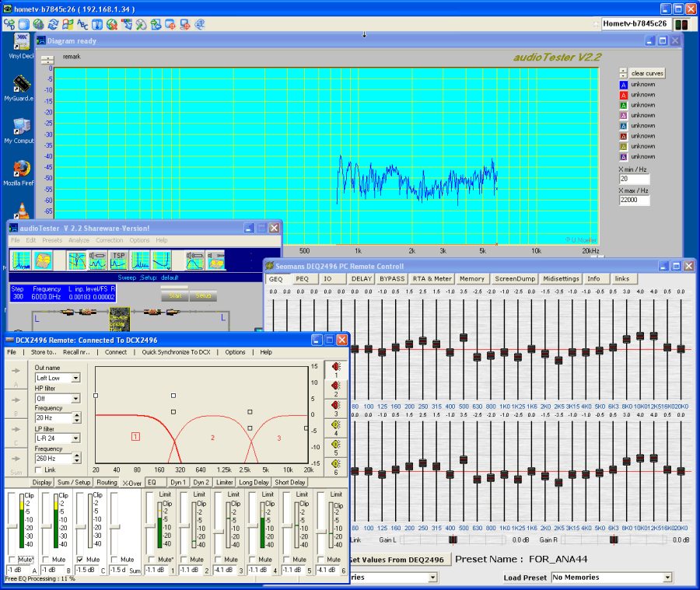
Task: Uncheck Mute checkbox for input C
Action: pyautogui.click(x=80, y=559)
